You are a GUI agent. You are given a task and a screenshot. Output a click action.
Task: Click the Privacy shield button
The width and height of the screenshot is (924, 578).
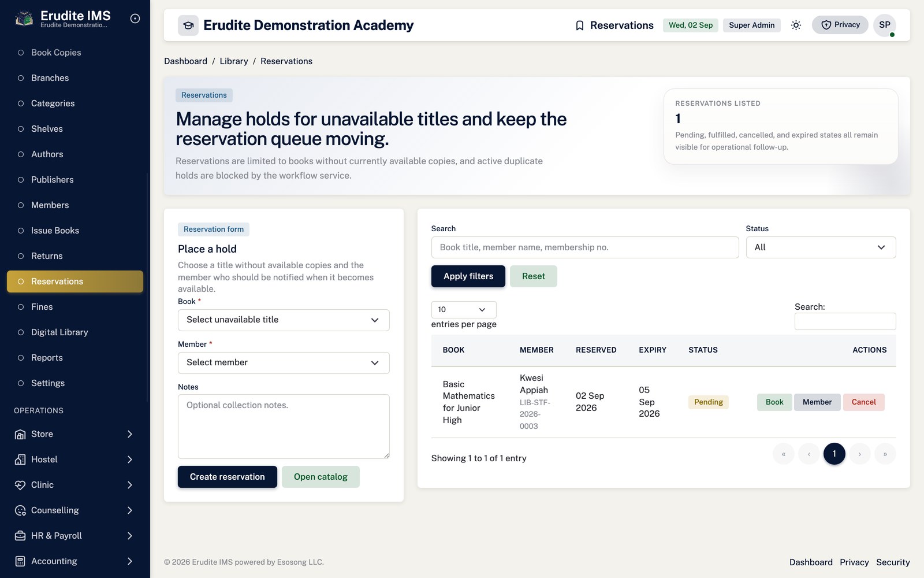[840, 25]
